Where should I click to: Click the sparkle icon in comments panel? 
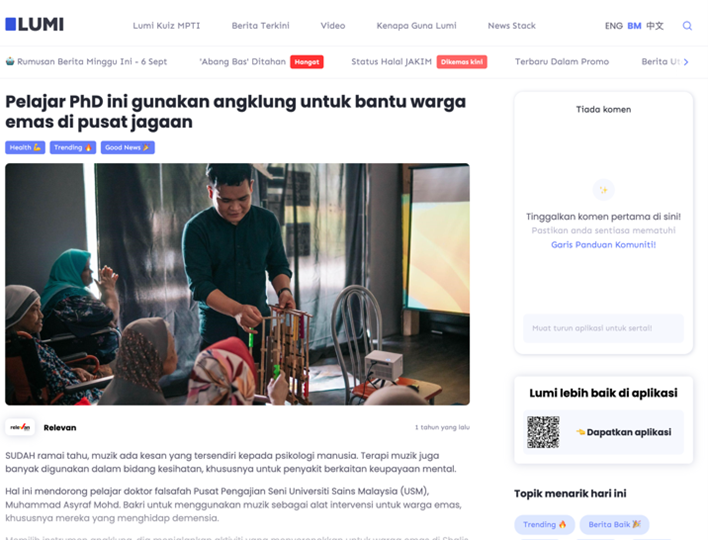pyautogui.click(x=603, y=190)
